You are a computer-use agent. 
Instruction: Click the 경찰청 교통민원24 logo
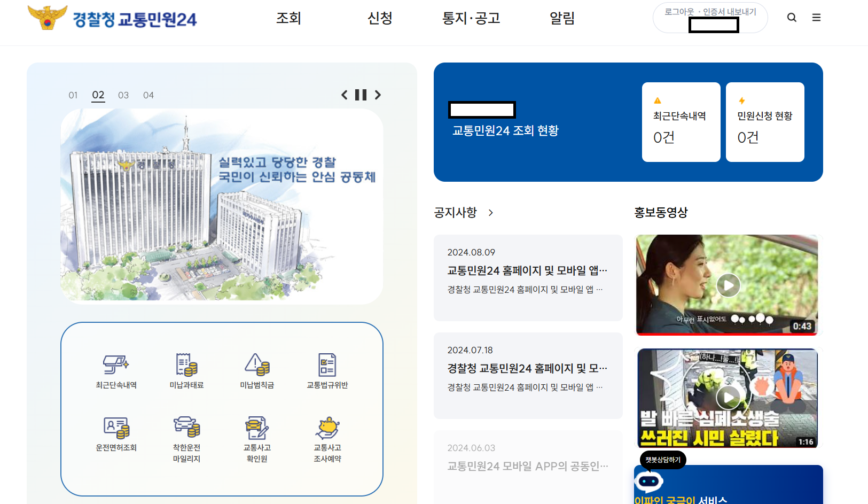tap(112, 18)
